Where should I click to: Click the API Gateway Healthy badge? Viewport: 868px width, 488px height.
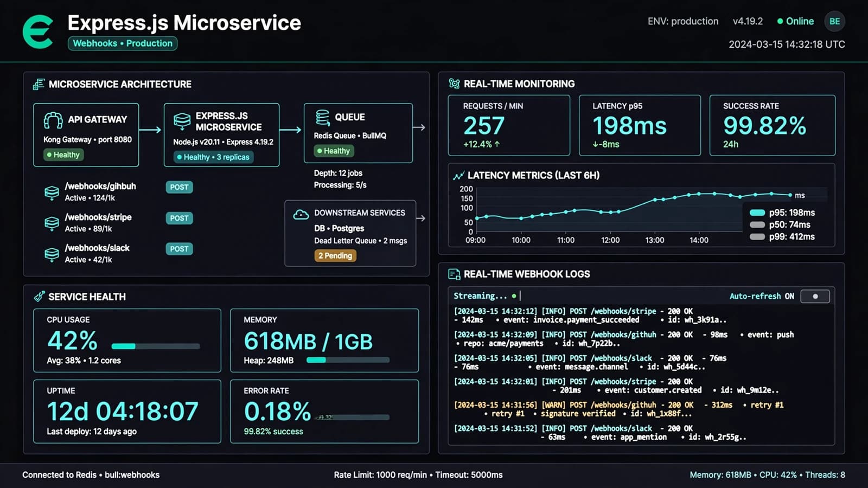click(63, 155)
